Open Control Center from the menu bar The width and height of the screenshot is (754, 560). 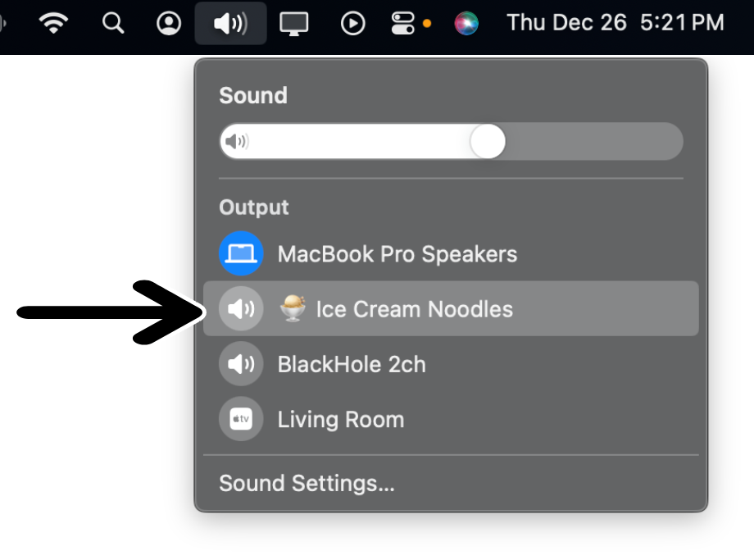pos(405,22)
